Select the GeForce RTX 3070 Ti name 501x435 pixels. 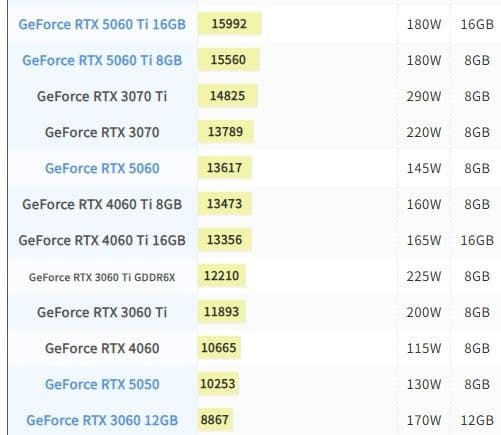(x=102, y=96)
